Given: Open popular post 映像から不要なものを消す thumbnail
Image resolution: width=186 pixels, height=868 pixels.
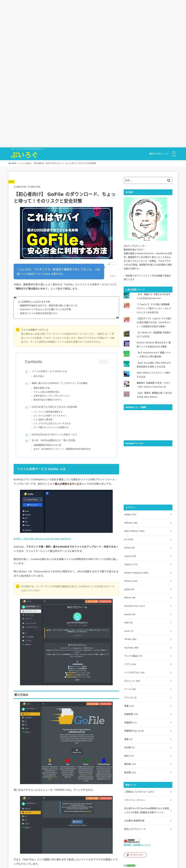Looking at the screenshot, I should click(x=127, y=296).
